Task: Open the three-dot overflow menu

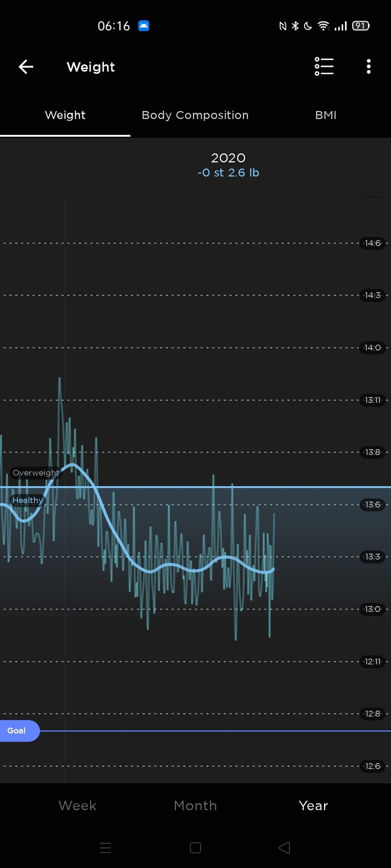Action: (x=368, y=67)
